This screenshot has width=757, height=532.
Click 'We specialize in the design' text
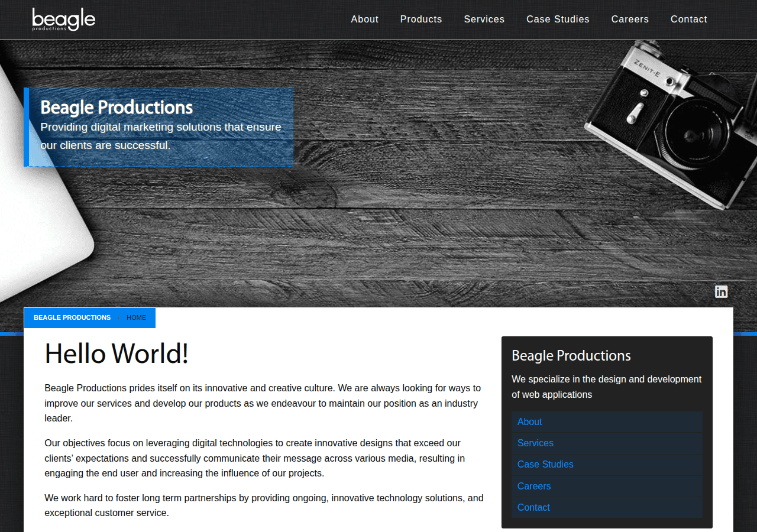(x=607, y=387)
